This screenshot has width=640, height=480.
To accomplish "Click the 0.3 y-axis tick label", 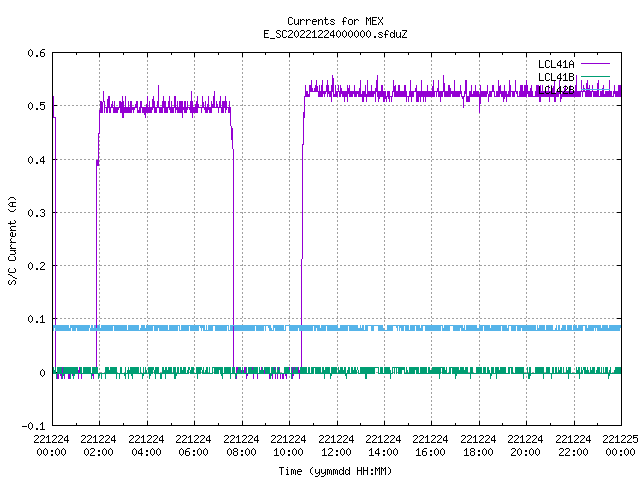I will (36, 213).
